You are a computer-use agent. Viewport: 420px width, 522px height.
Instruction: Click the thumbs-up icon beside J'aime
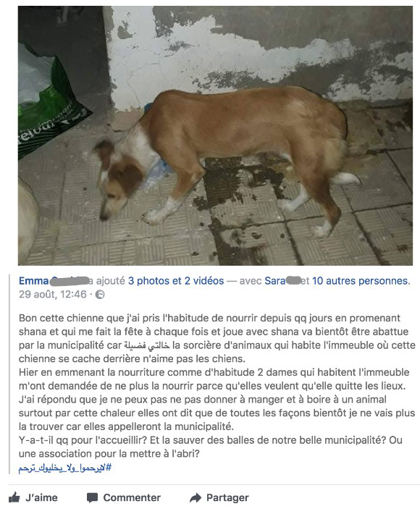tap(14, 497)
